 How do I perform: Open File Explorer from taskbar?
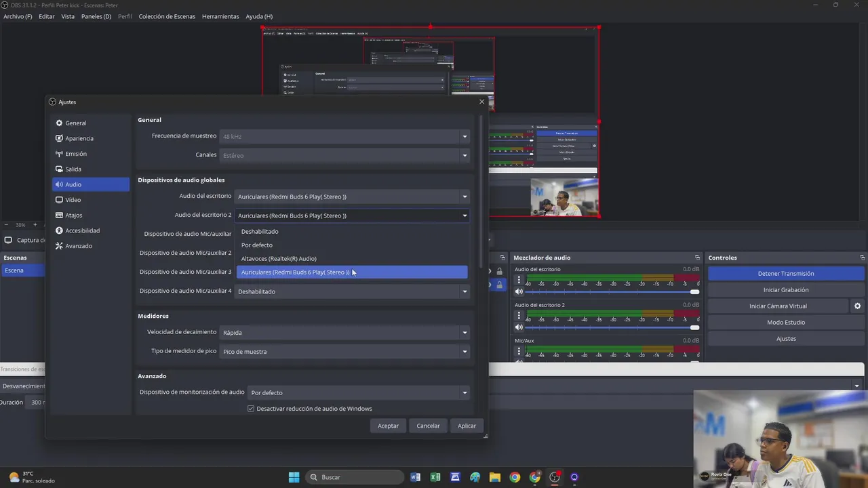pos(495,477)
